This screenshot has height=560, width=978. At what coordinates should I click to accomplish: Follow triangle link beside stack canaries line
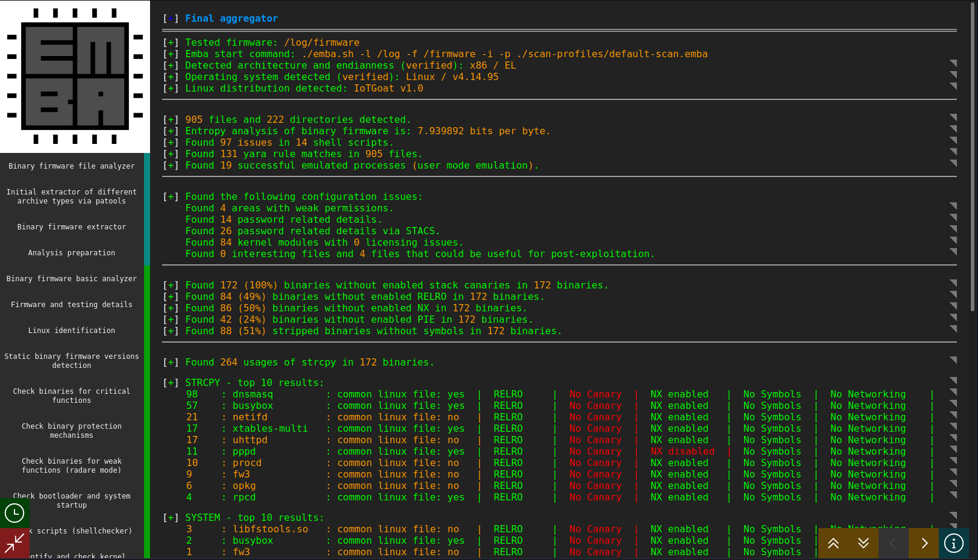coord(953,283)
